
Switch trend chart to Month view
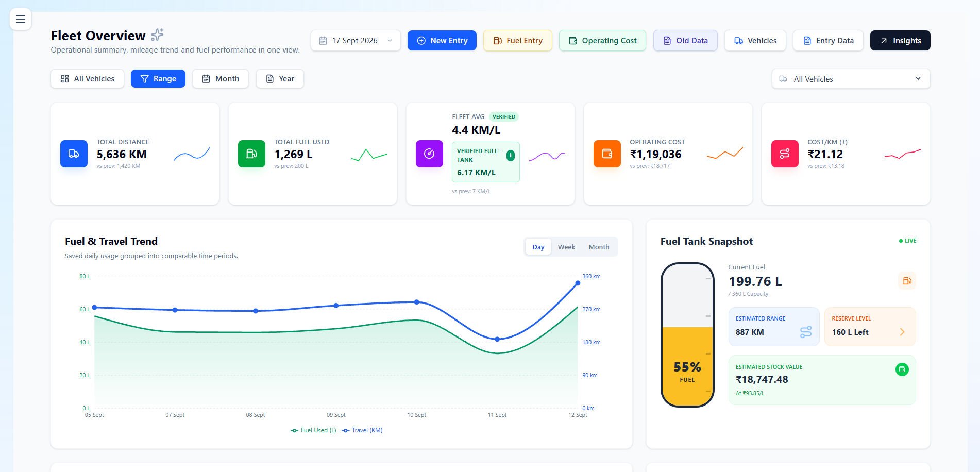599,247
